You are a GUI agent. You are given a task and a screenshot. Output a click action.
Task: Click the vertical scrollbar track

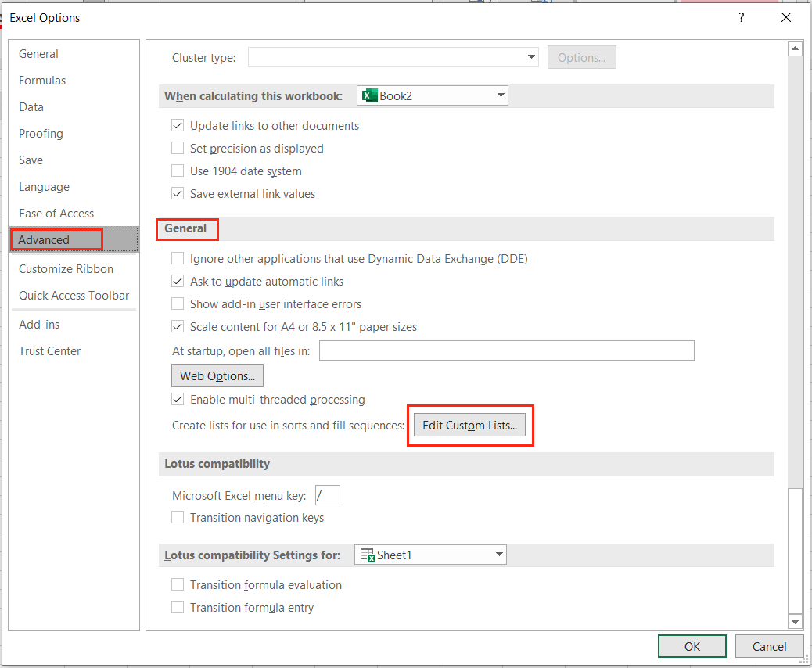[795, 272]
